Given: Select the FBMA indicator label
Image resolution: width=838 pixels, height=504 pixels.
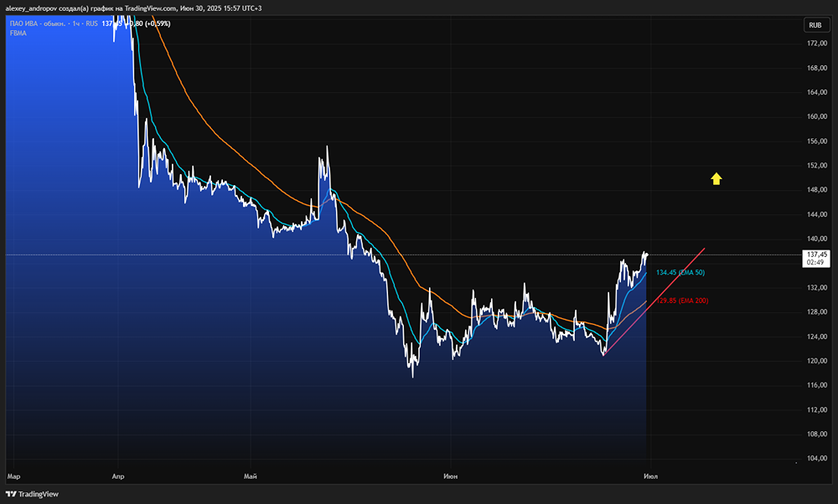Looking at the screenshot, I should click(x=18, y=33).
